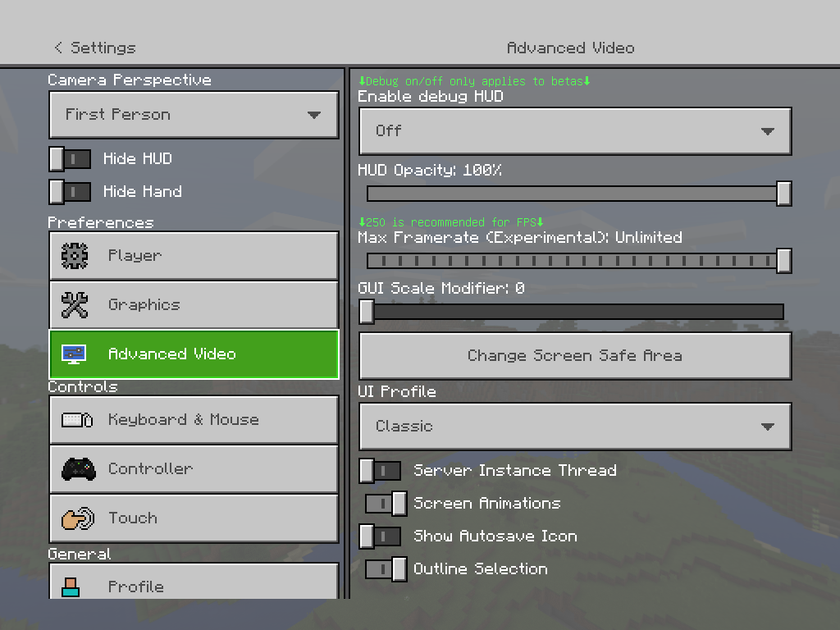
Task: Open the Player preferences tab
Action: point(194,256)
